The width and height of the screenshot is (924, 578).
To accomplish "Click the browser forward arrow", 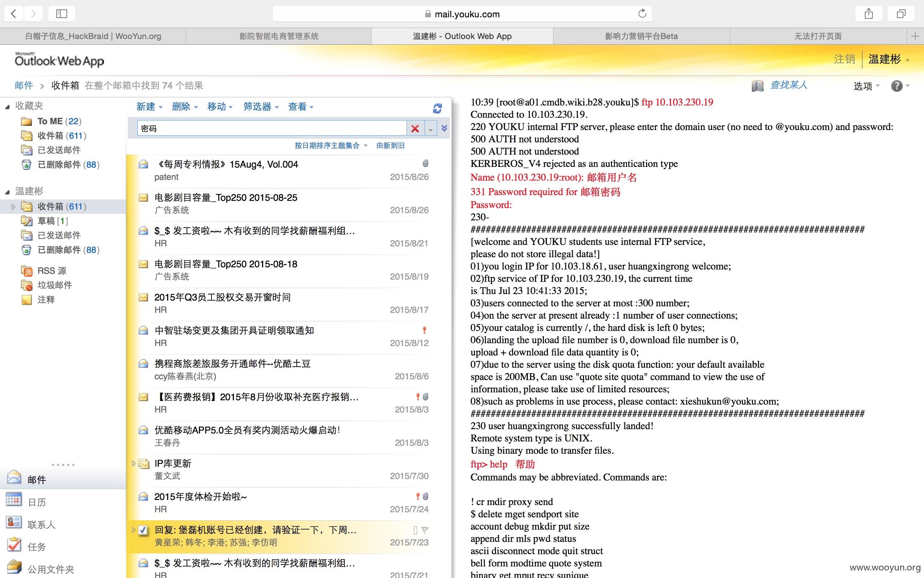I will point(33,14).
